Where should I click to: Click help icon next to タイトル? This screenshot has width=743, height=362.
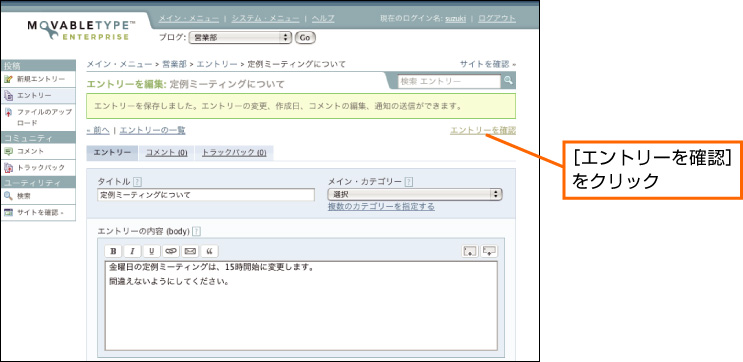click(x=137, y=181)
